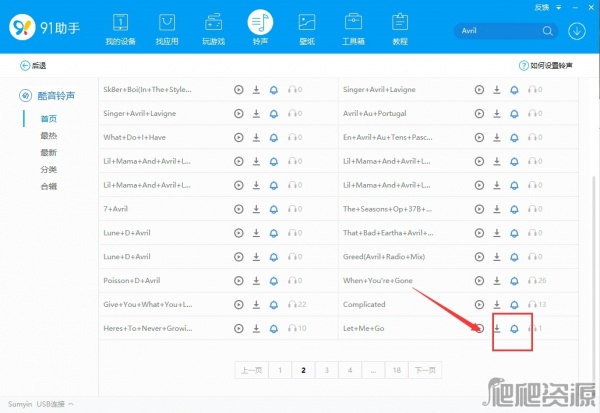Play the Complicated ringtone
The height and width of the screenshot is (413, 600).
tap(479, 304)
